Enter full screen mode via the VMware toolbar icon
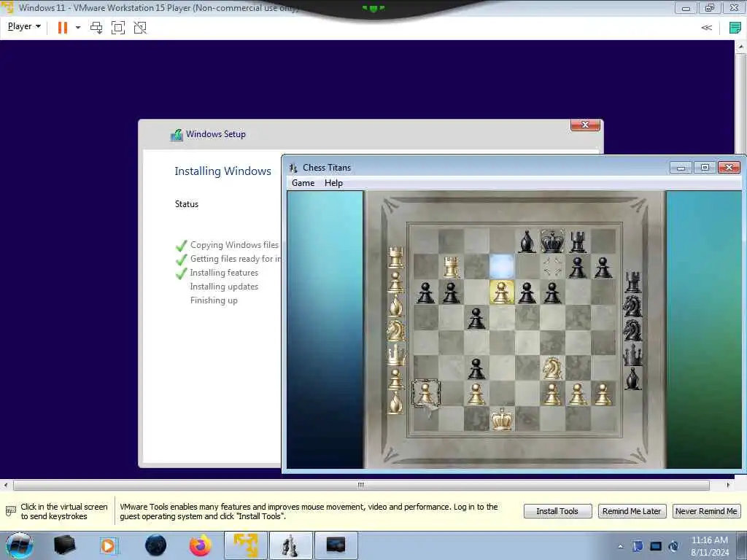The width and height of the screenshot is (747, 560). point(117,28)
